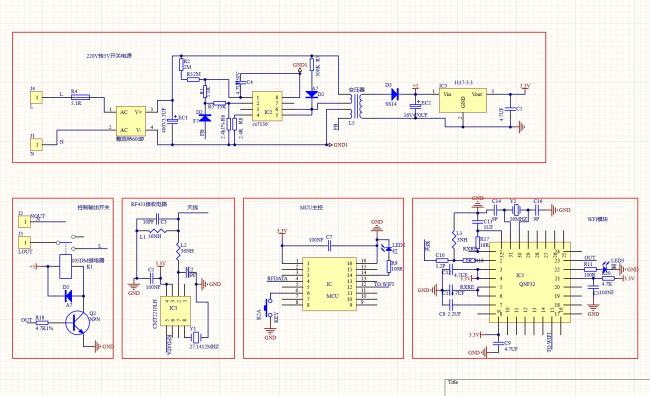The width and height of the screenshot is (650, 396).
Task: Click the SS14 diode D3 symbol
Action: [394, 94]
